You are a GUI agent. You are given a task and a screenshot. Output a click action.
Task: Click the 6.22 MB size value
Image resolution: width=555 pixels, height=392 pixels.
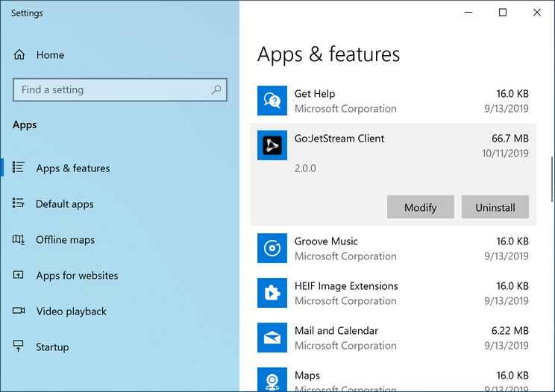(x=510, y=330)
